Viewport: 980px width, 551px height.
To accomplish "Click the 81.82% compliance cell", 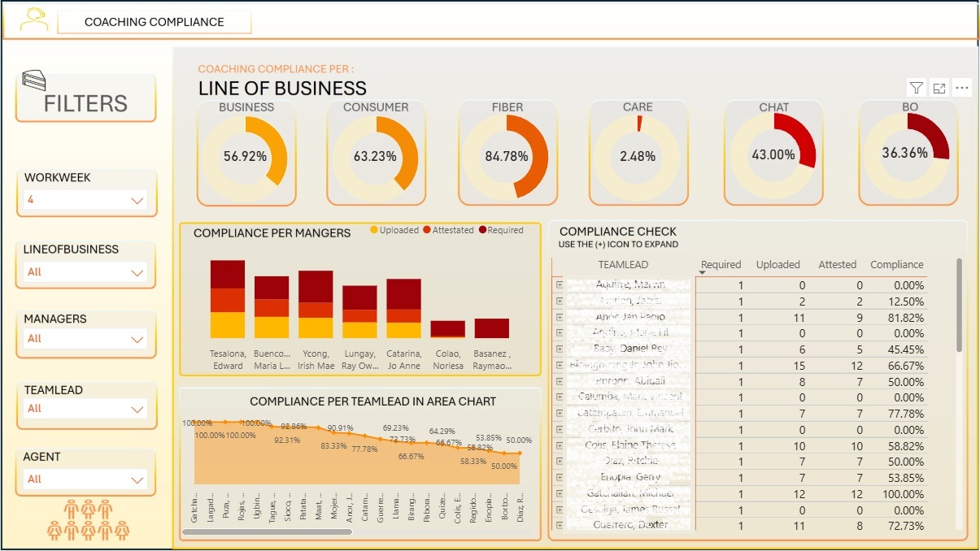I will [906, 317].
